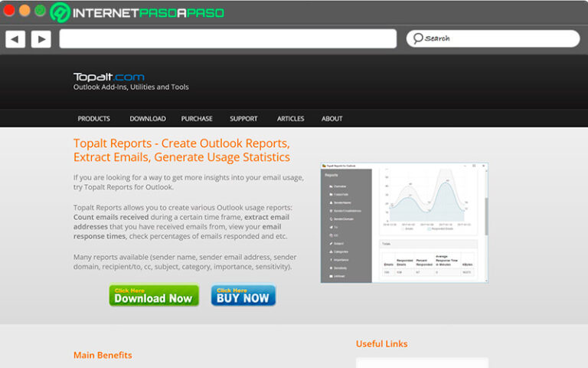Click the browser back arrow button
The width and height of the screenshot is (588, 368).
pyautogui.click(x=15, y=39)
